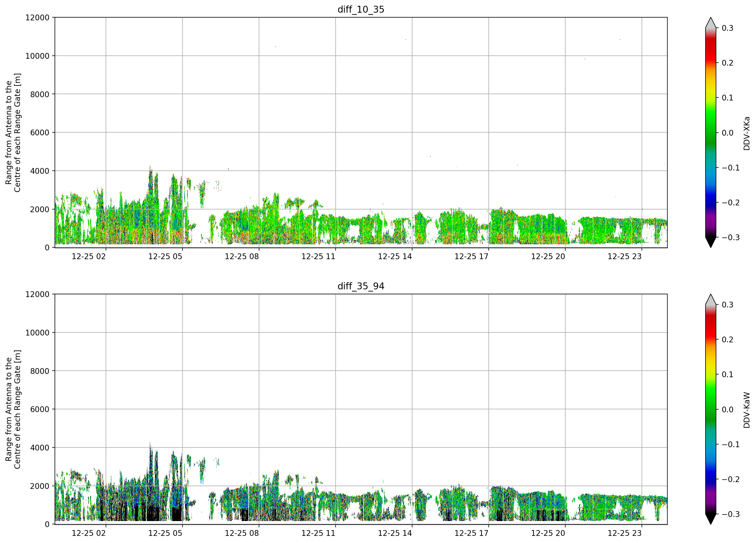Click the black downward arrow under the DDV-XKa colorbar

tap(711, 242)
